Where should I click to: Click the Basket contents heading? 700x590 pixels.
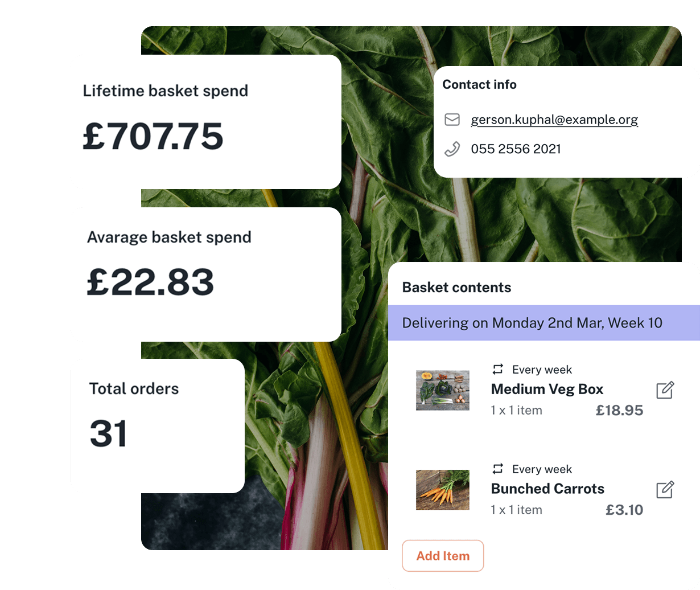tap(456, 288)
